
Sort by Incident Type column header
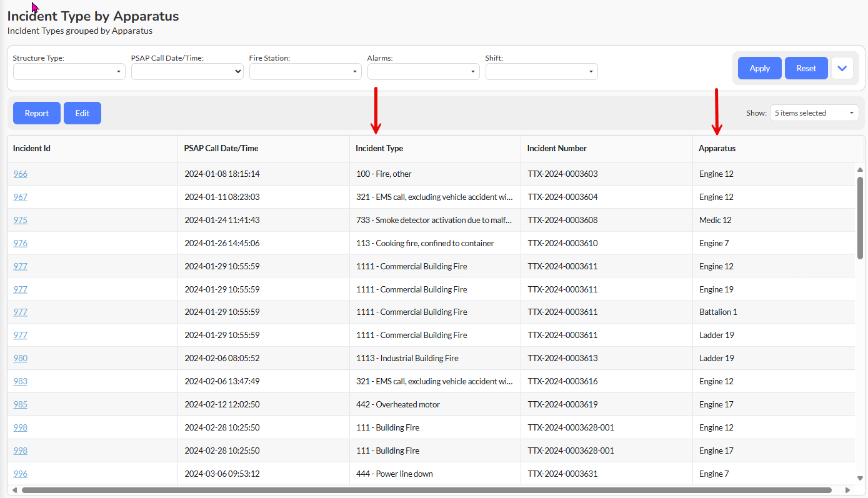point(379,149)
